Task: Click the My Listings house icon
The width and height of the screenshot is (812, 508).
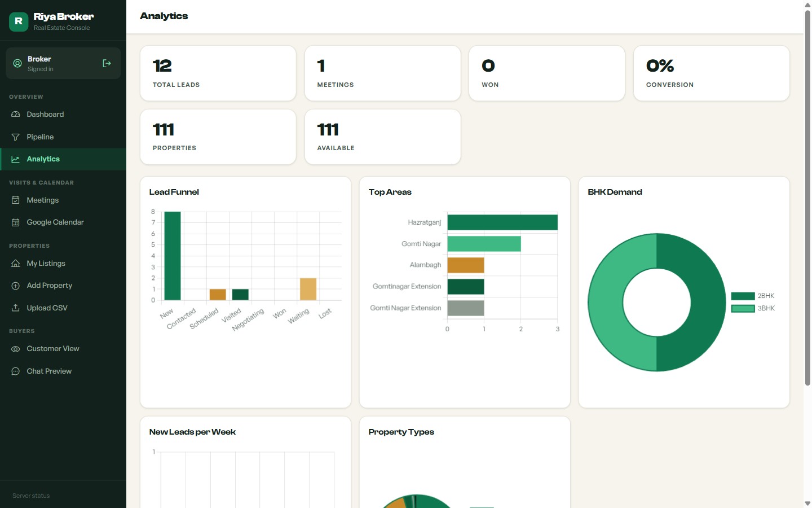Action: point(16,264)
